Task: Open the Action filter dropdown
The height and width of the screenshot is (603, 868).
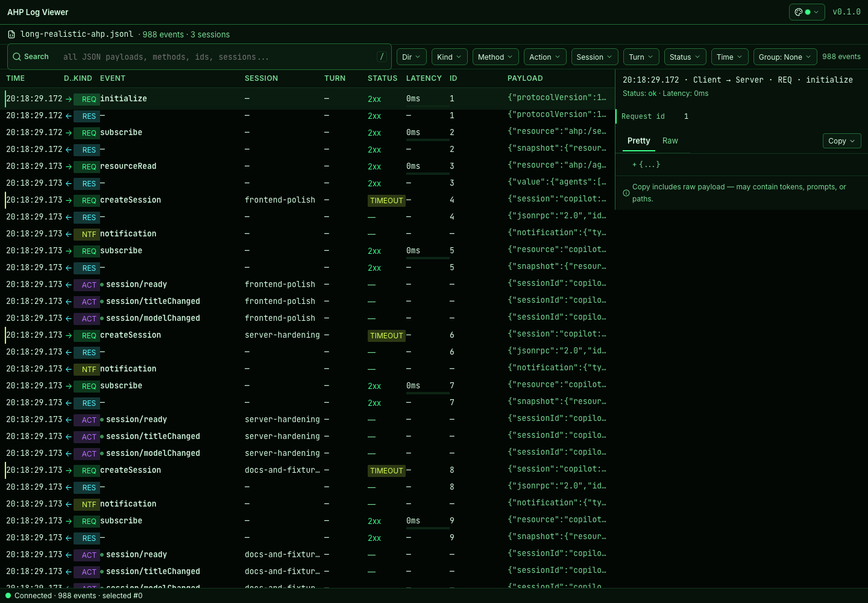Action: pyautogui.click(x=545, y=57)
